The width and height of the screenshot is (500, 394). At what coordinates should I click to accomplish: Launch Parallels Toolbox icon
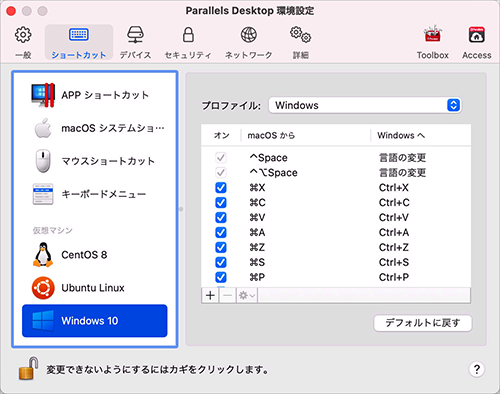click(432, 43)
